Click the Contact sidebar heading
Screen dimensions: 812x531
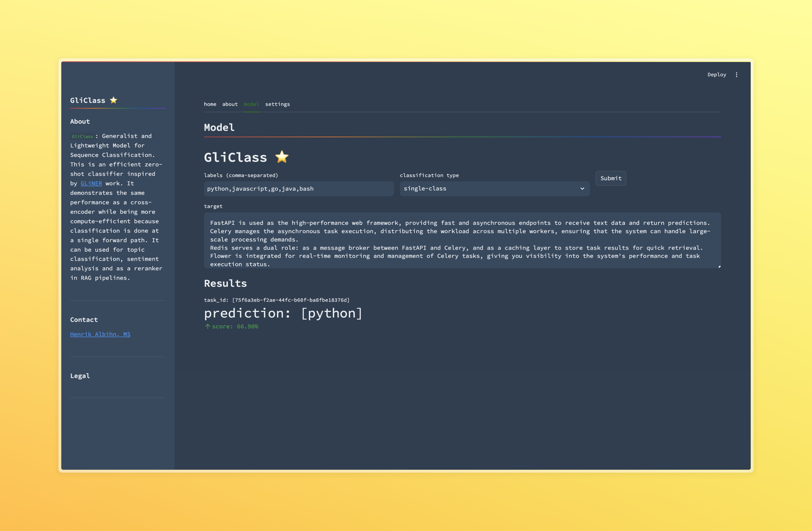[84, 320]
